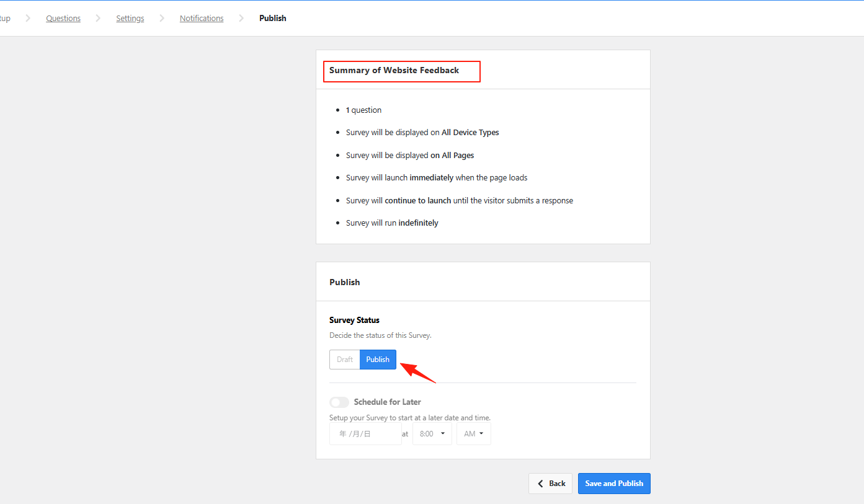Click the schedule date input field
This screenshot has width=864, height=504.
[x=365, y=434]
